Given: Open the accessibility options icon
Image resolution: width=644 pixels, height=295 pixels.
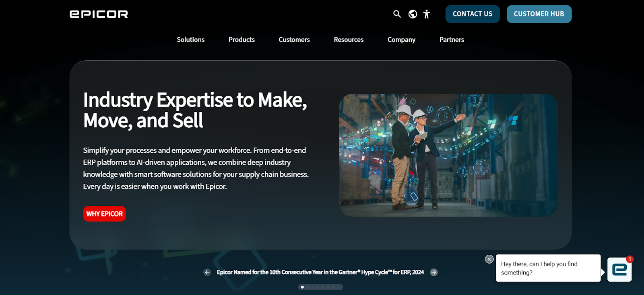Looking at the screenshot, I should pos(427,14).
